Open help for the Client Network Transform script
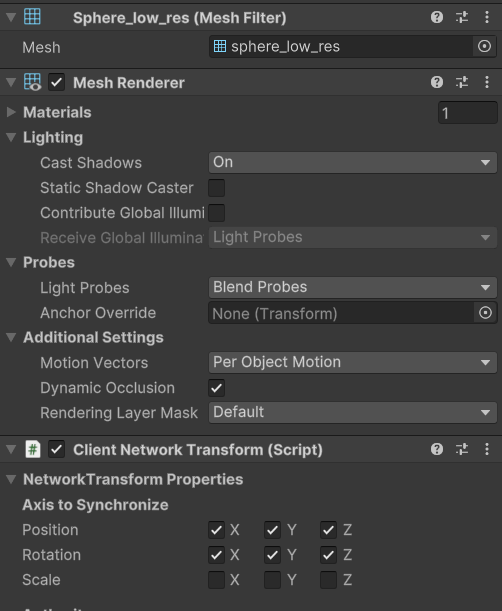Viewport: 502px width, 611px height. click(x=437, y=449)
